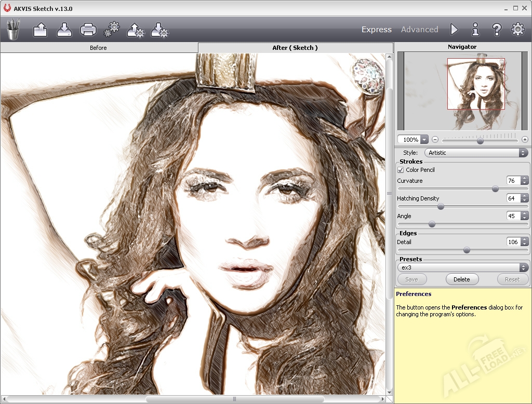Screen dimensions: 532x404
Task: Open batch processing gears icon
Action: click(112, 30)
